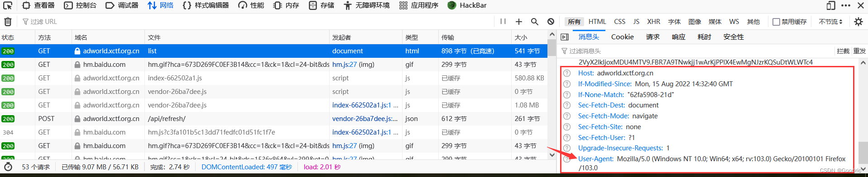
Task: Select the 304 hm.js request row
Action: pos(273,132)
